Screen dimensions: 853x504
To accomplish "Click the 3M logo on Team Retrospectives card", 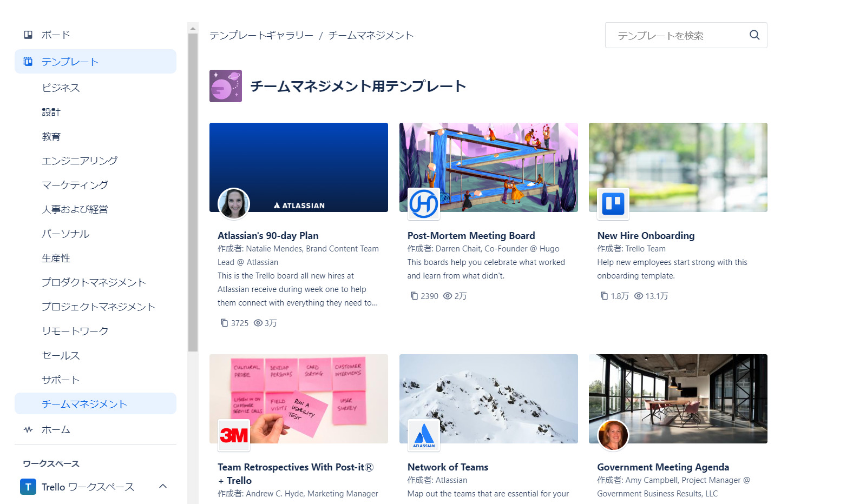I will 234,435.
